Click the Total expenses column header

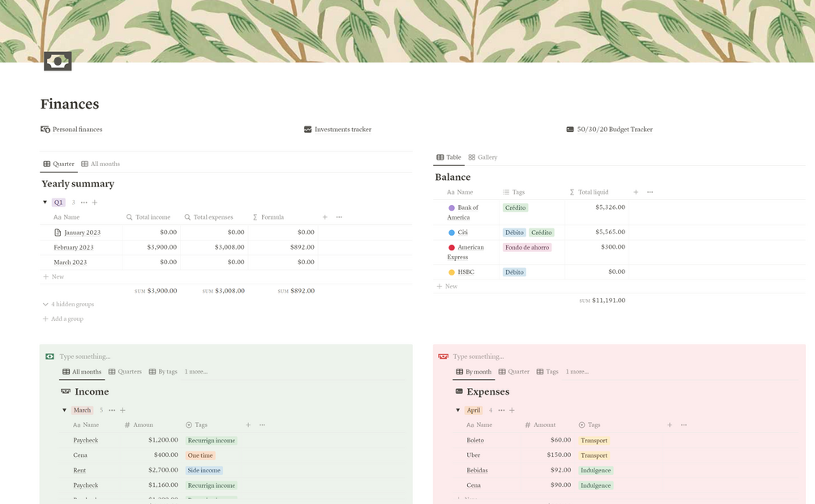click(208, 217)
